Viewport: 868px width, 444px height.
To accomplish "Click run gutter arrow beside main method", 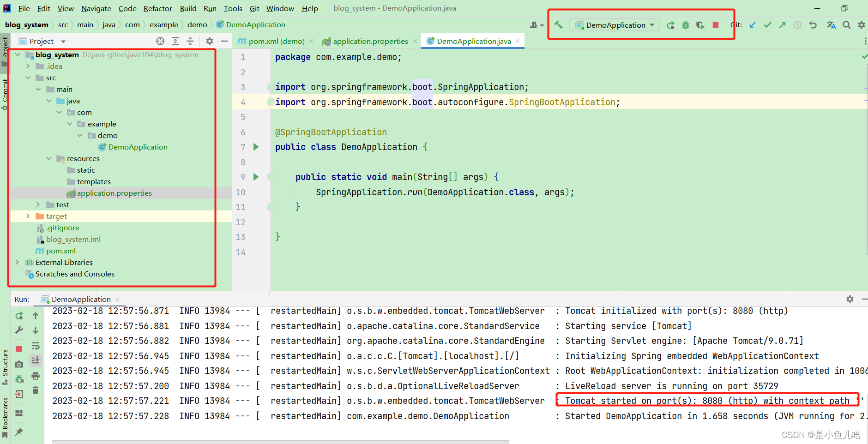I will (256, 177).
